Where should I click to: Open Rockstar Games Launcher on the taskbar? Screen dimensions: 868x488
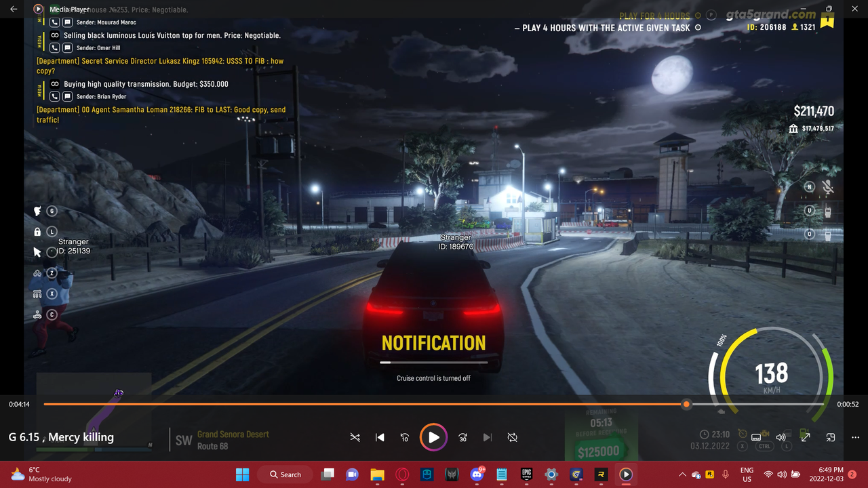[x=601, y=474]
